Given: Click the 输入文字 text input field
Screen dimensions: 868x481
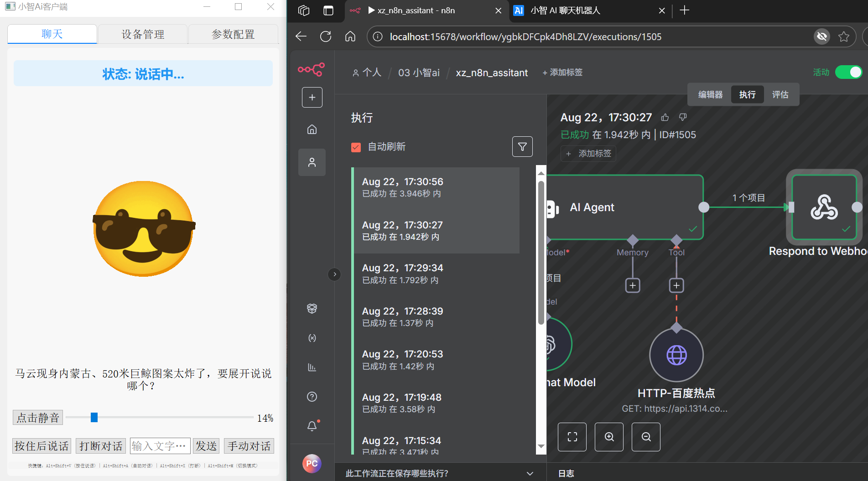Looking at the screenshot, I should tap(160, 446).
